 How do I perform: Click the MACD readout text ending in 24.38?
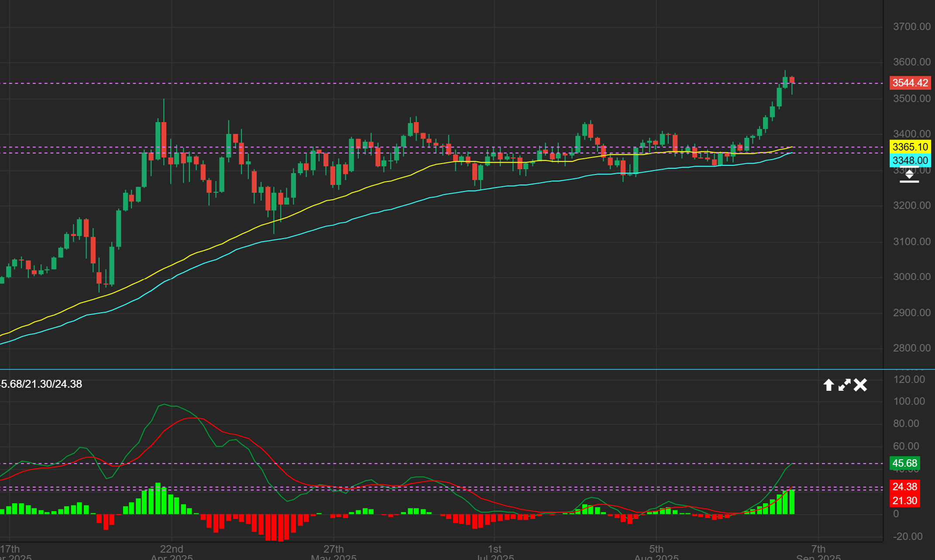[41, 384]
